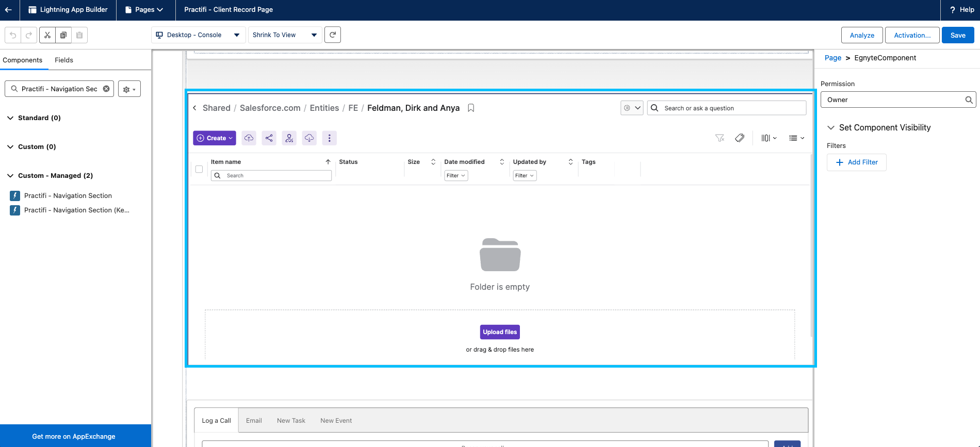Click the Activation... button
980x447 pixels.
click(x=912, y=35)
